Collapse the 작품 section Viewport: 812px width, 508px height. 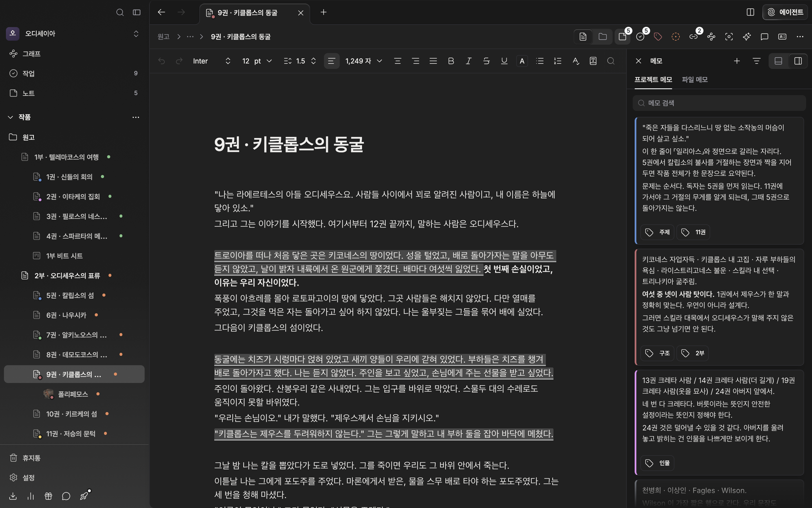click(10, 117)
